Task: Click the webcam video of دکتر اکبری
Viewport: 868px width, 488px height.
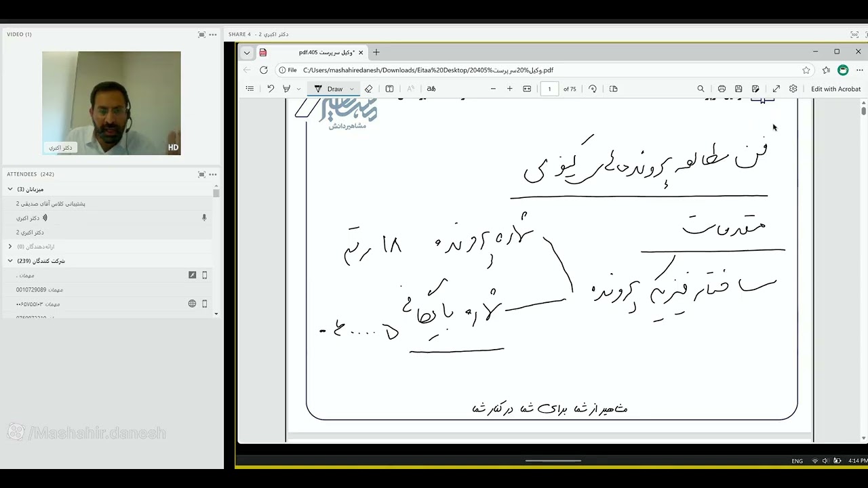Action: click(x=111, y=103)
